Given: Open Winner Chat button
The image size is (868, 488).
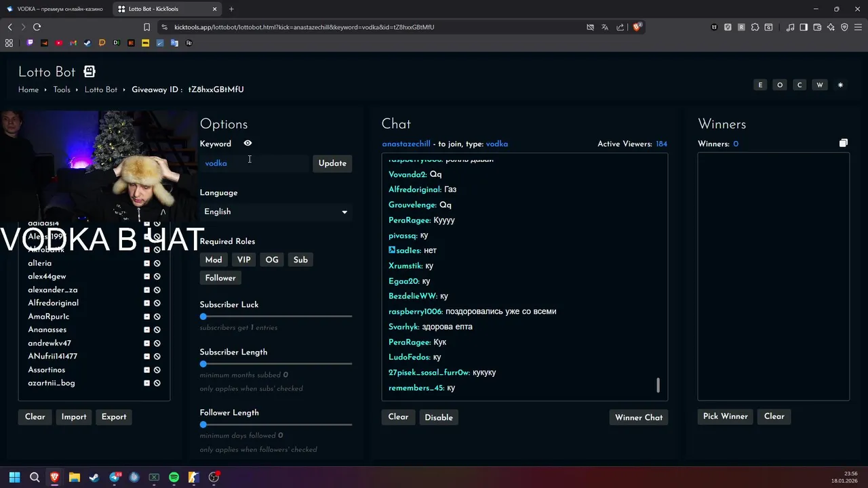Looking at the screenshot, I should coord(639,418).
